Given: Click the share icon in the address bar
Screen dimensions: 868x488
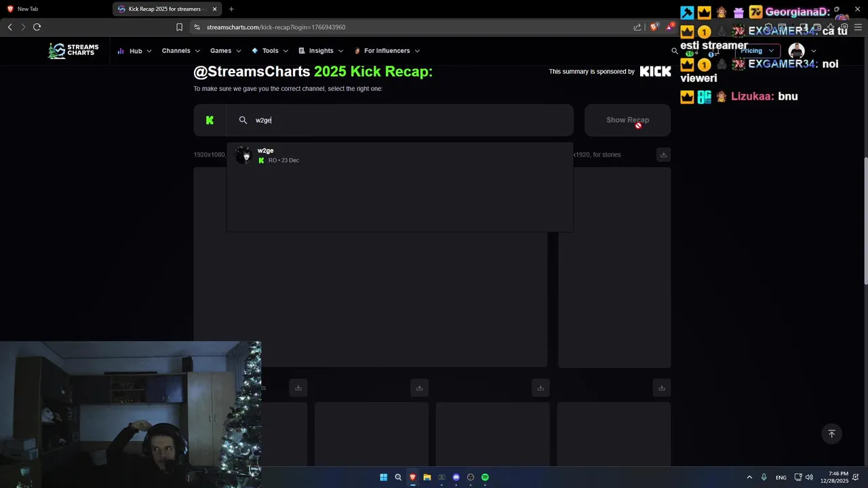Looking at the screenshot, I should 637,27.
